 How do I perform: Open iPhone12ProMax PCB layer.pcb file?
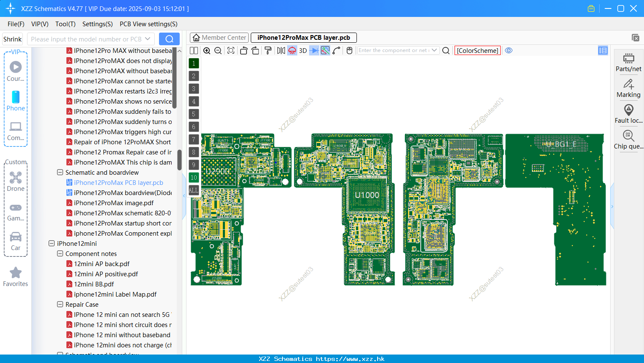click(x=118, y=182)
